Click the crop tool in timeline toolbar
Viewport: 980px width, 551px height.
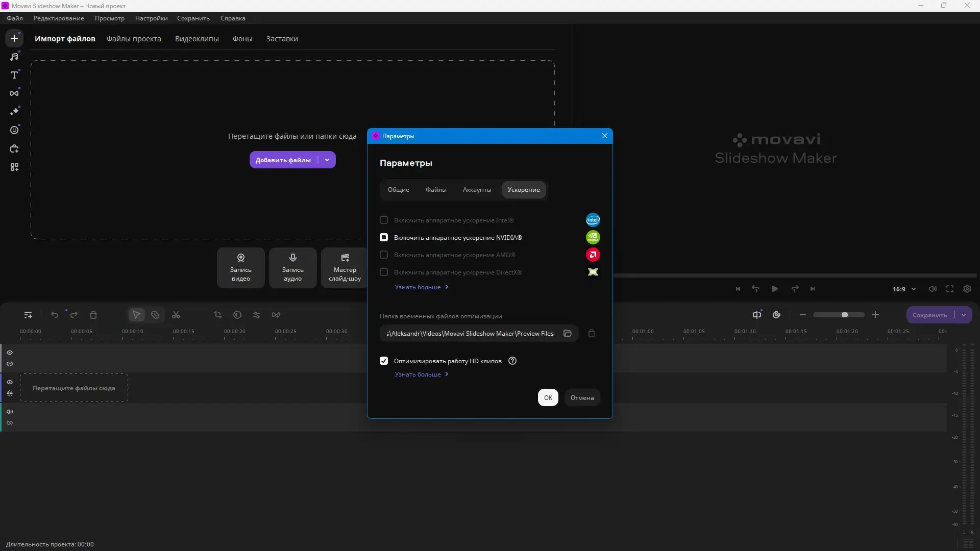tap(218, 315)
